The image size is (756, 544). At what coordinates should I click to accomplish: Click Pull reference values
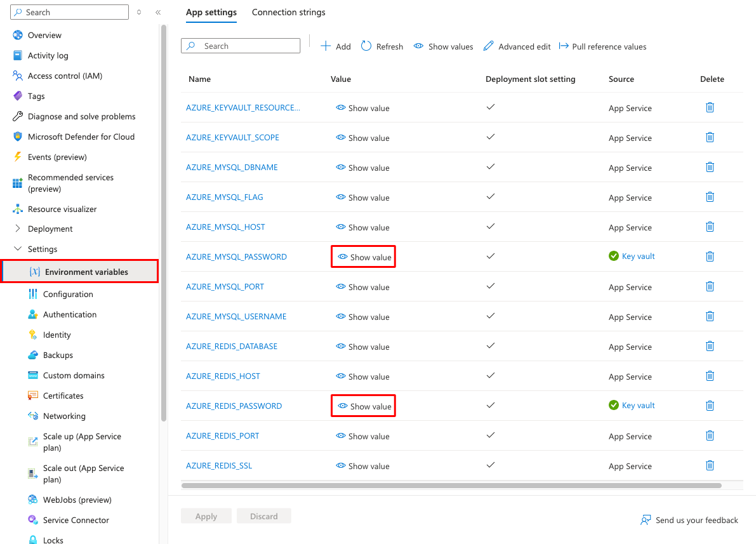pyautogui.click(x=602, y=46)
